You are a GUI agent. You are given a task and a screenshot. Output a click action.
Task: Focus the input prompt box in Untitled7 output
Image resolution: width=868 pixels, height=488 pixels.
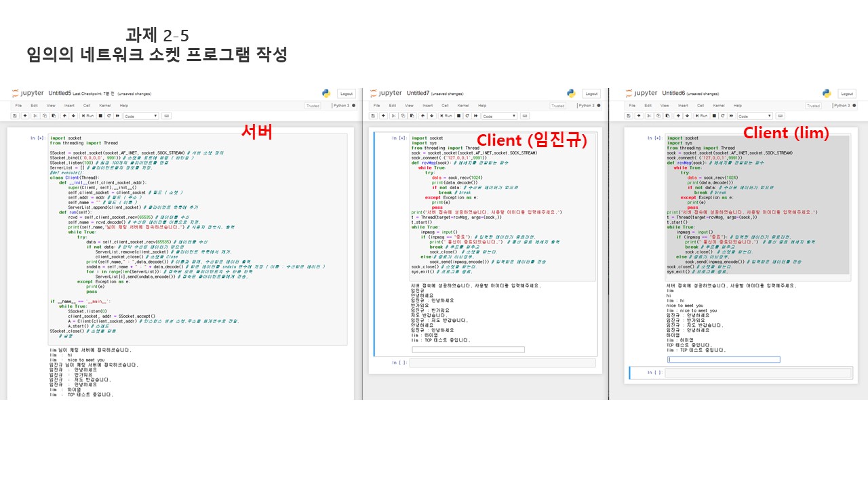(468, 350)
